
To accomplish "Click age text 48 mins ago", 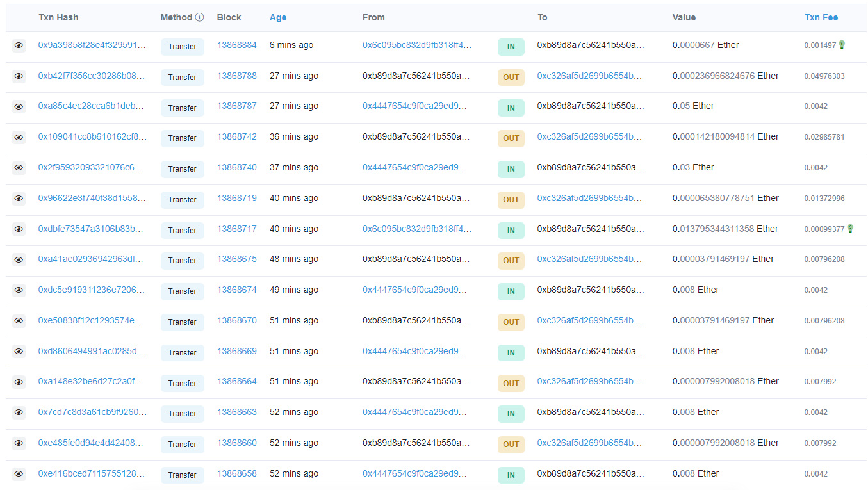I will tap(294, 259).
